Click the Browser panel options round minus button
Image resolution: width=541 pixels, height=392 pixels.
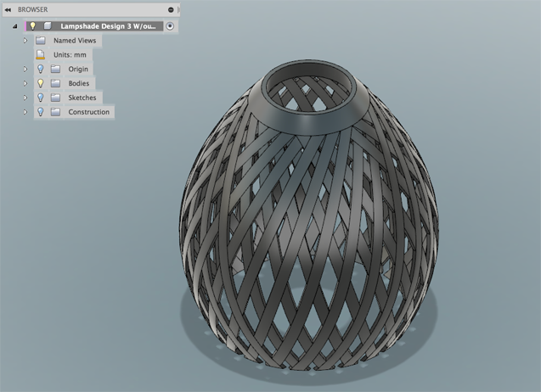[171, 9]
